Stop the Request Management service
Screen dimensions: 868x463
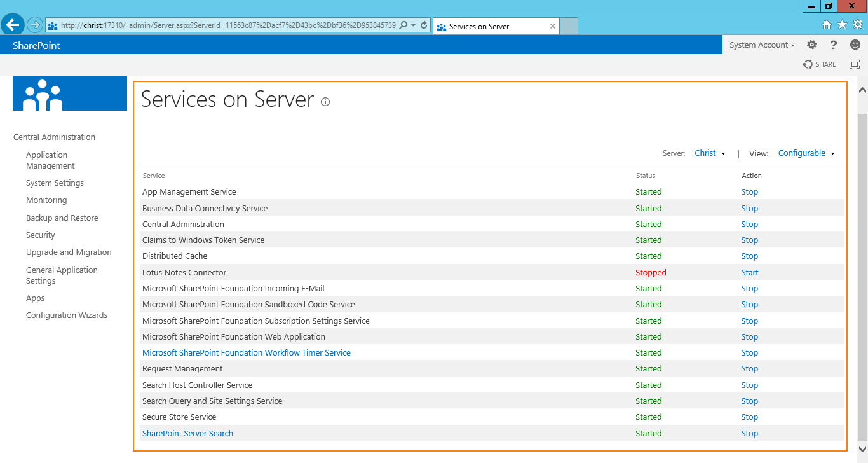tap(750, 368)
